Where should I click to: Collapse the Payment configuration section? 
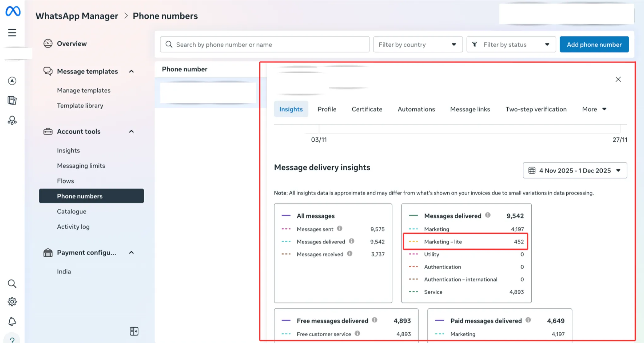click(x=132, y=252)
